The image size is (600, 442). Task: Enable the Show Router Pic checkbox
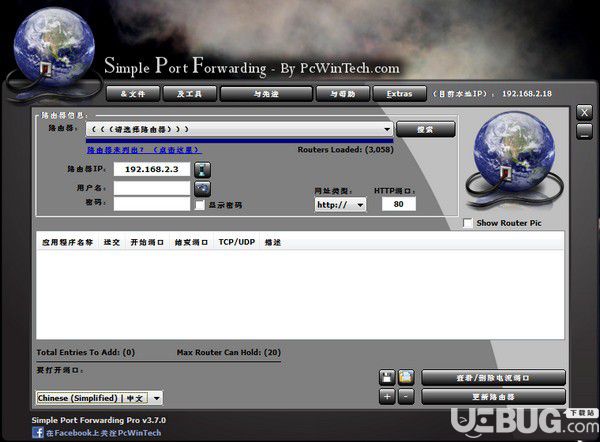pos(468,223)
